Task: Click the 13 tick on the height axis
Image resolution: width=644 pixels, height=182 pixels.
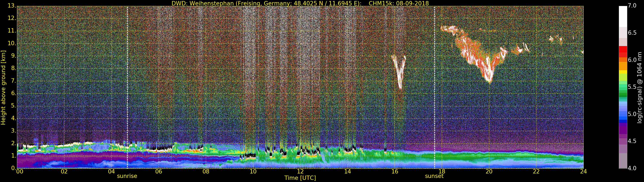Action: [x=12, y=6]
